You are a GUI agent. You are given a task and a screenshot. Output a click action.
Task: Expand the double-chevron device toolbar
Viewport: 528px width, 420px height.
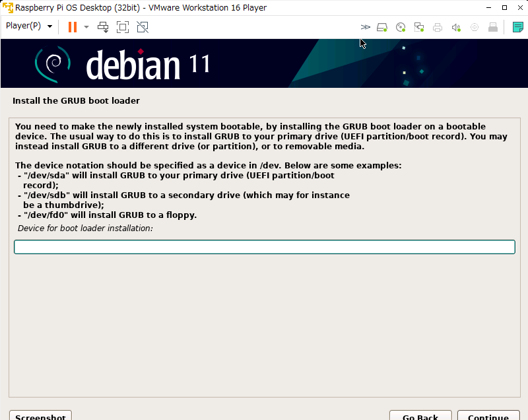click(x=365, y=27)
